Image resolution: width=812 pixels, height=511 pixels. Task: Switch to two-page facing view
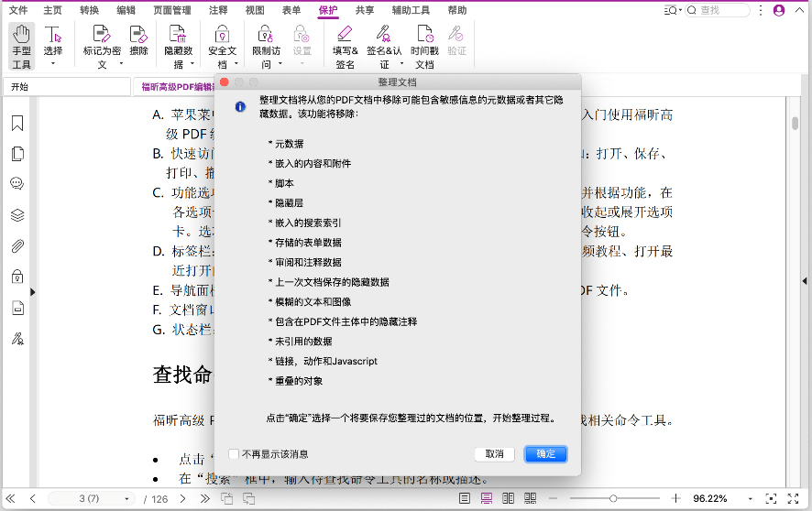pyautogui.click(x=508, y=498)
